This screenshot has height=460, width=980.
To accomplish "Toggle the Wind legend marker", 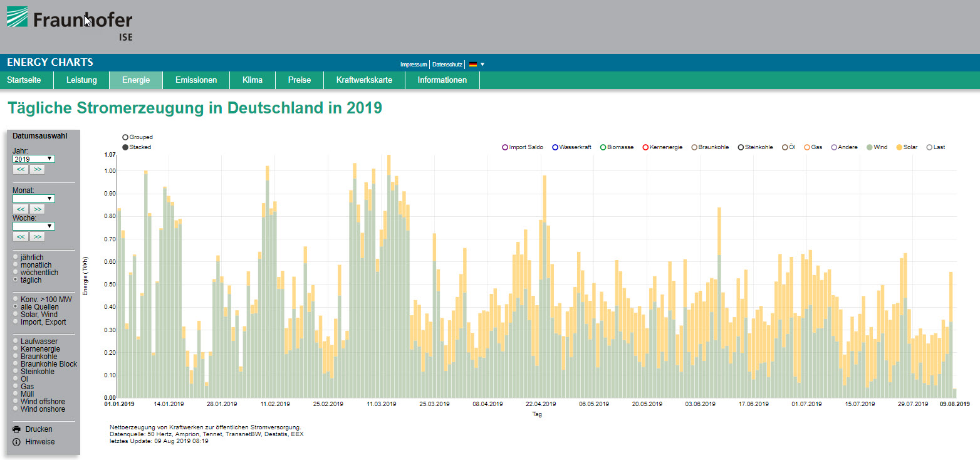I will click(869, 147).
